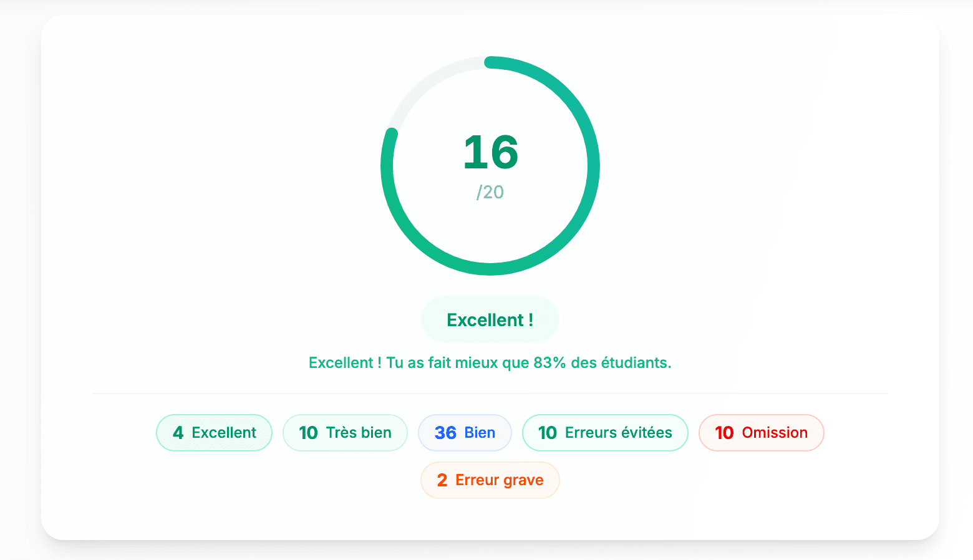Click the '4 Excellent' badge
973x560 pixels.
pos(214,433)
